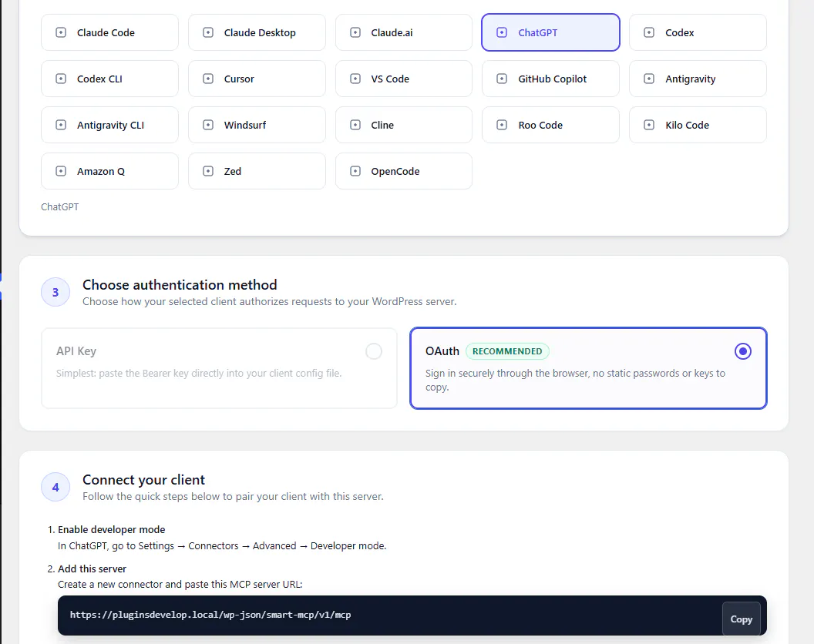The width and height of the screenshot is (814, 644).
Task: Click the RECOMMENDED badge next to OAuth
Action: 507,351
